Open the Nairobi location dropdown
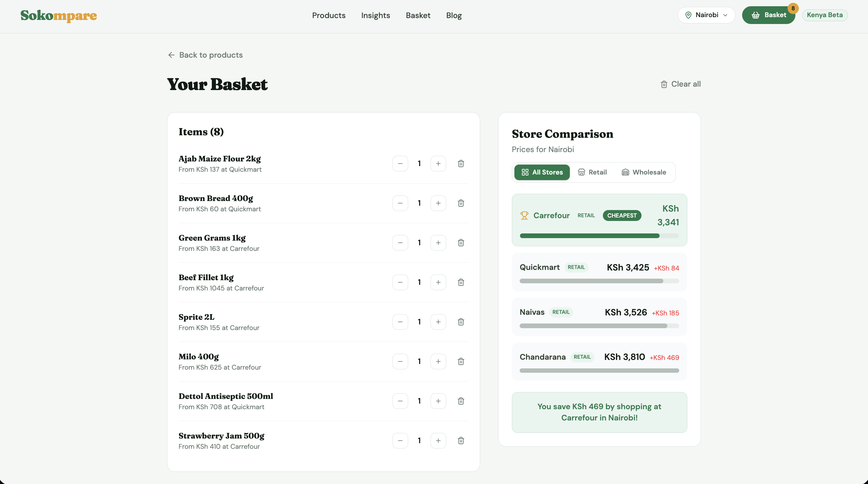Screen dimensions: 868x484 pos(706,15)
